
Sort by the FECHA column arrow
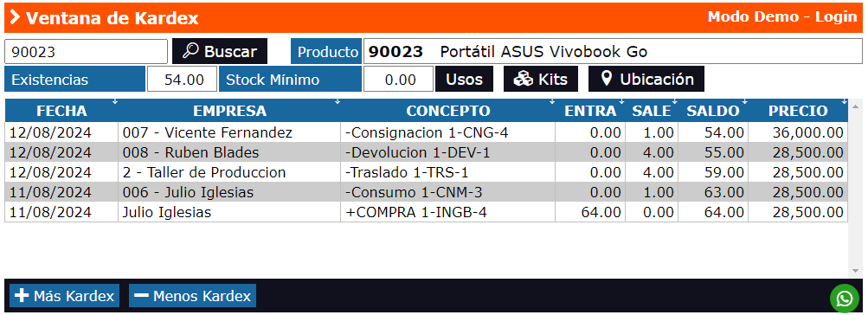click(114, 101)
